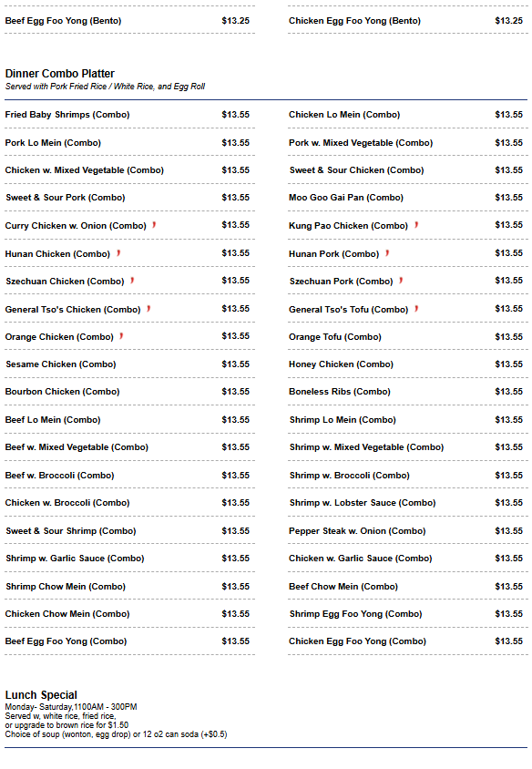This screenshot has height=769, width=532.
Task: Click $13.25 price for Chicken Egg Foo Yong (Bento)
Action: click(x=508, y=21)
